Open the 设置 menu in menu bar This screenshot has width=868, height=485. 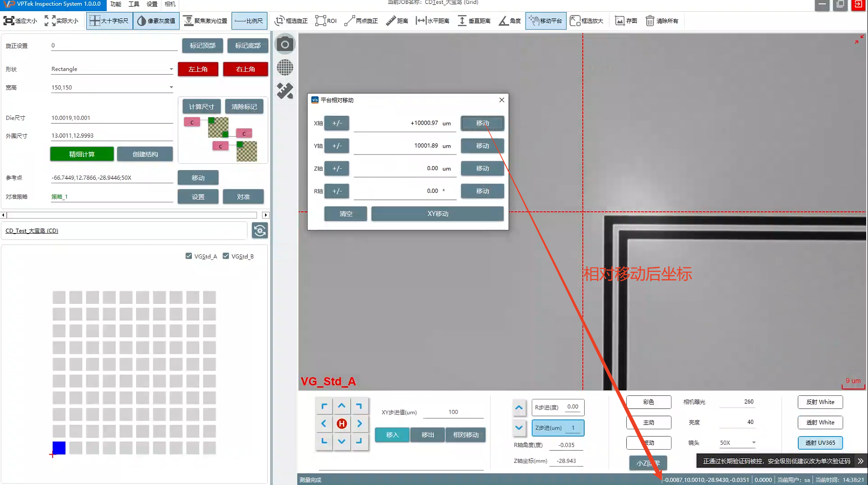tap(152, 4)
